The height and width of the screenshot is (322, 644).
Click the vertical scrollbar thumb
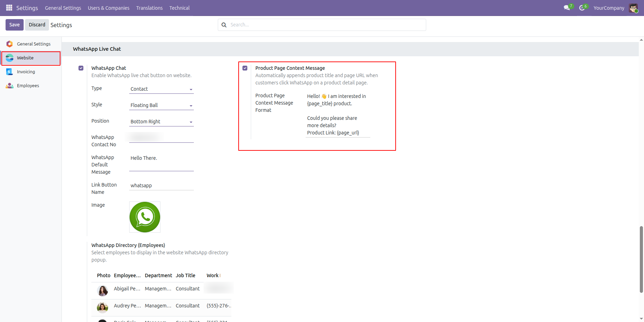click(x=641, y=259)
